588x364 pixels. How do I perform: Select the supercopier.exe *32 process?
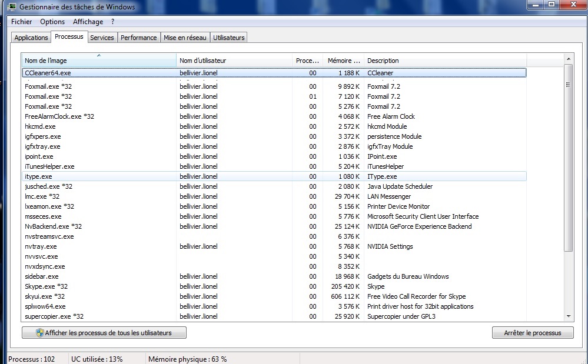point(274,316)
